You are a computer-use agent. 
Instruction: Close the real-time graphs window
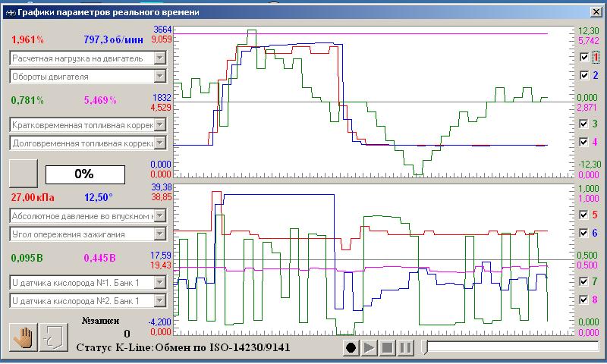point(594,11)
